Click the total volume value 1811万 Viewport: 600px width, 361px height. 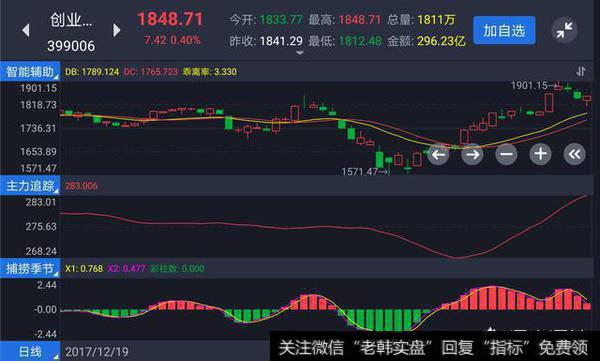click(436, 20)
